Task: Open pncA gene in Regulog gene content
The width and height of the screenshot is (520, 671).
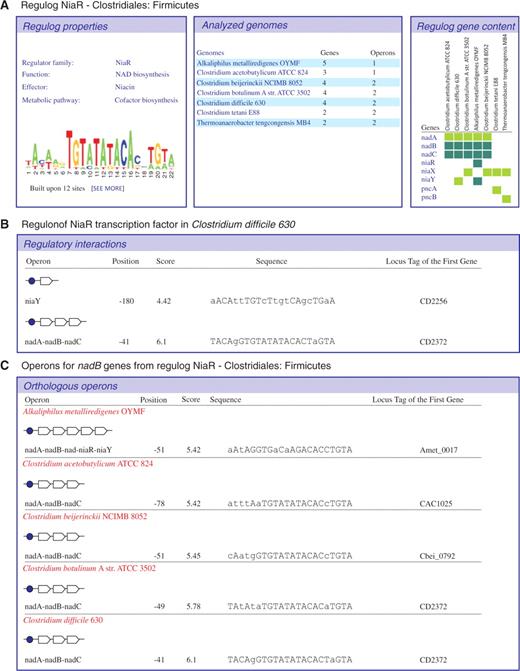Action: [x=429, y=189]
